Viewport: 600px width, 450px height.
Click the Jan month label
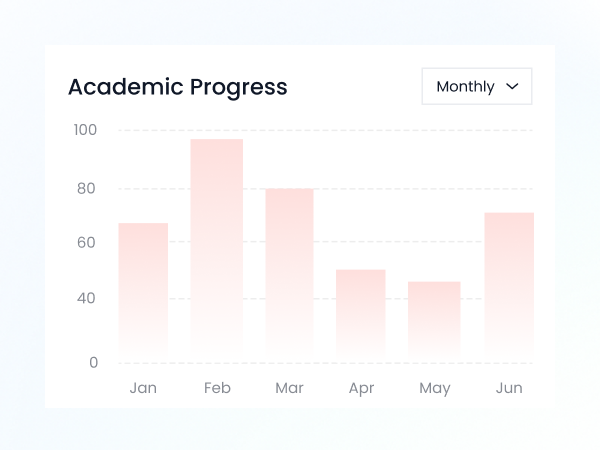coord(143,388)
